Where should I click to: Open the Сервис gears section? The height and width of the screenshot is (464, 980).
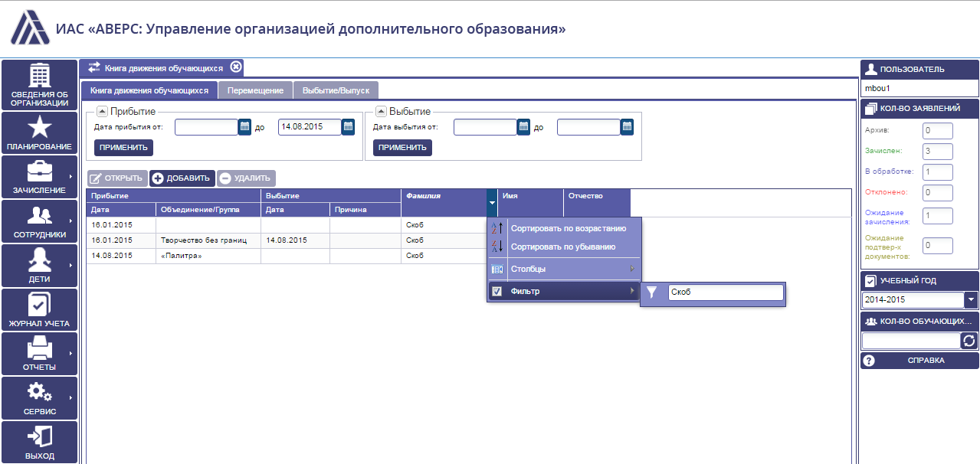(x=39, y=398)
